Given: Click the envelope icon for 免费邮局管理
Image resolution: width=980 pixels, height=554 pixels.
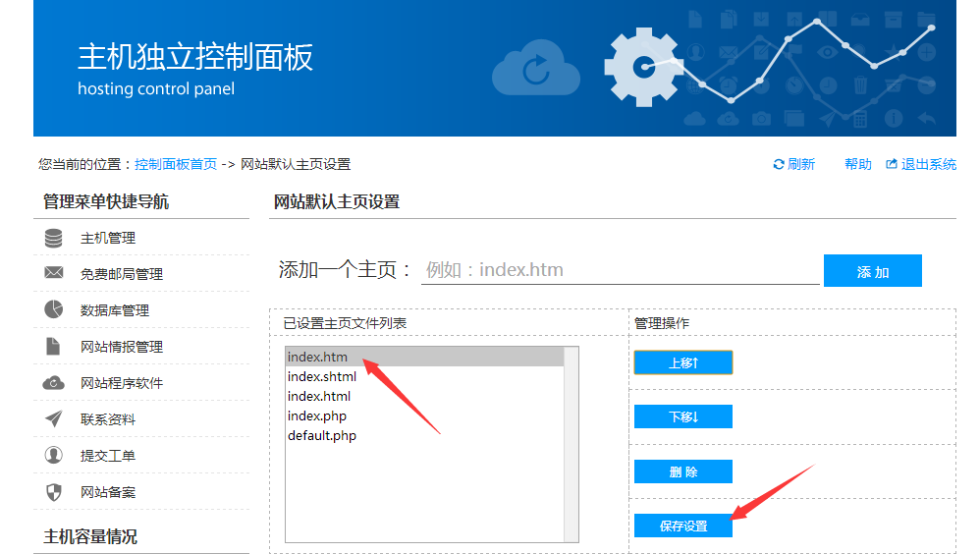Looking at the screenshot, I should [x=54, y=274].
